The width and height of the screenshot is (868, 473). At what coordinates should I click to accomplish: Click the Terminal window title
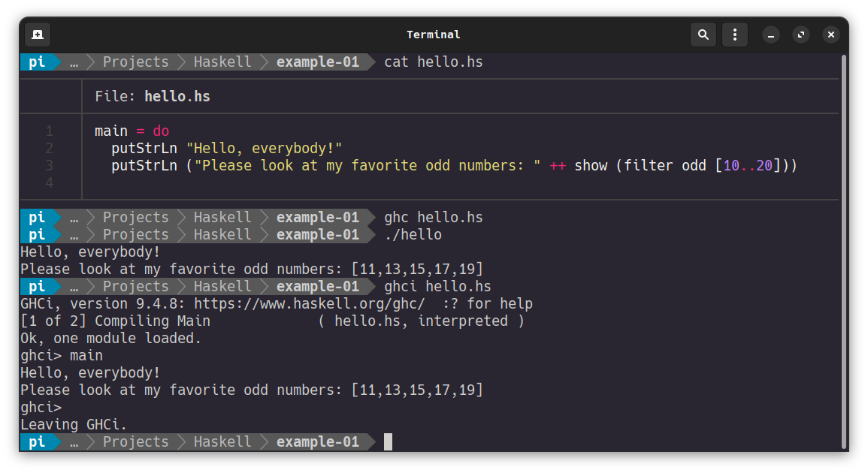coord(434,35)
